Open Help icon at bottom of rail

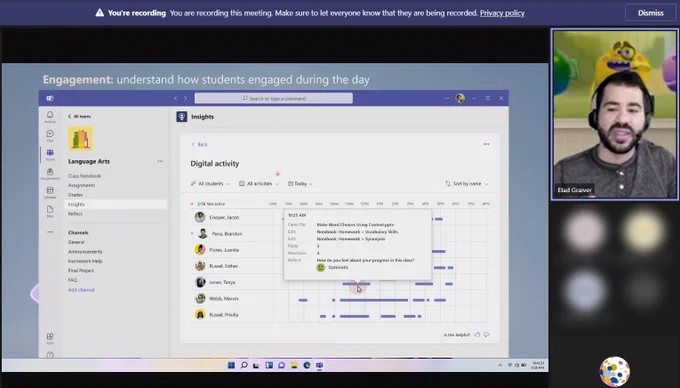click(x=50, y=355)
